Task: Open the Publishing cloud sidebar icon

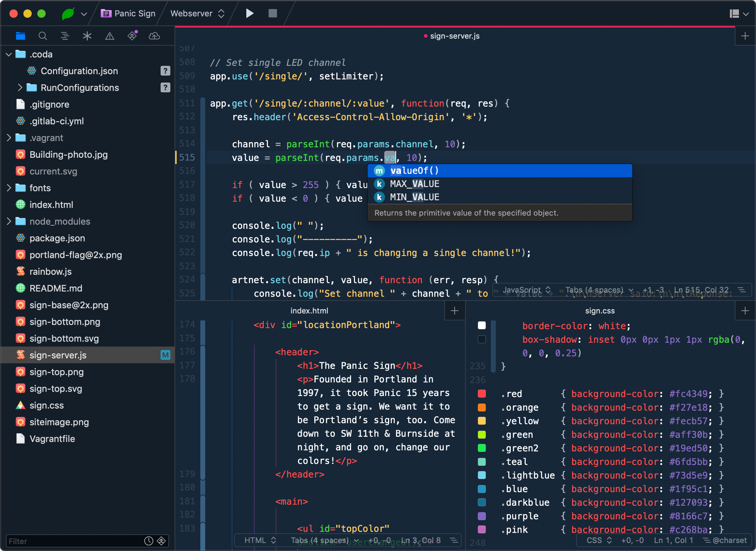Action: pyautogui.click(x=154, y=36)
